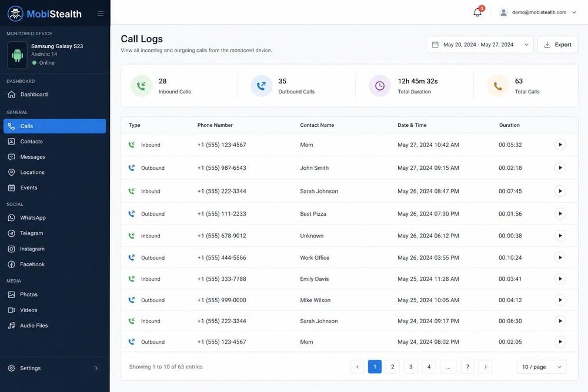
Task: Click the Total Calls orange phone icon
Action: (497, 86)
